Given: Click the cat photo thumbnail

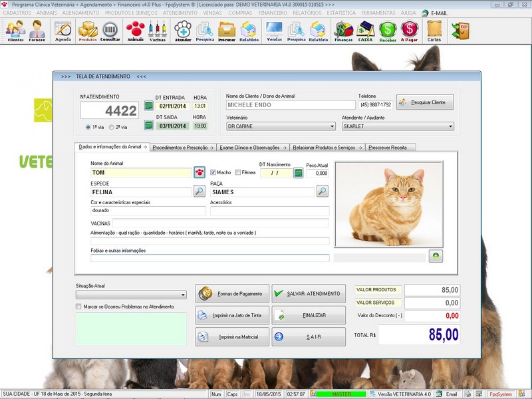Looking at the screenshot, I should 389,204.
